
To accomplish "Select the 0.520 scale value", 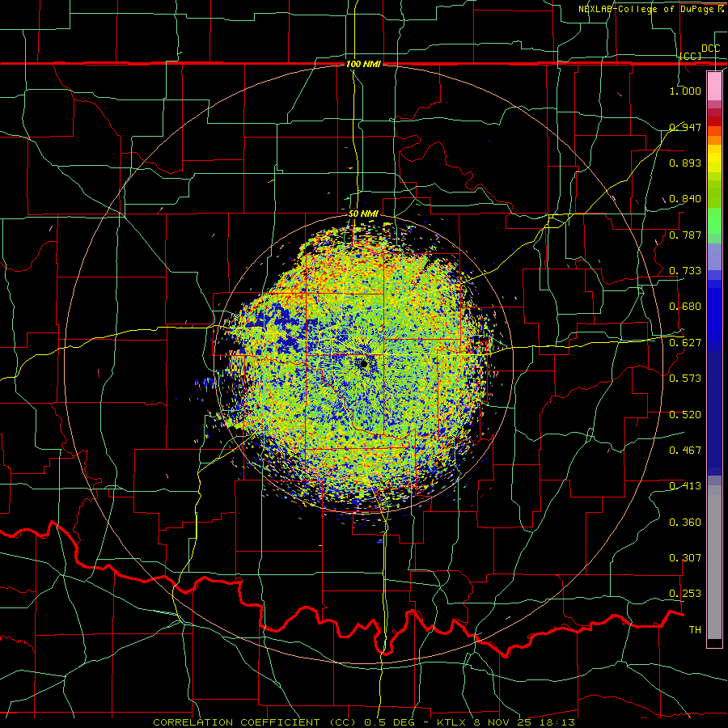I will pos(685,415).
